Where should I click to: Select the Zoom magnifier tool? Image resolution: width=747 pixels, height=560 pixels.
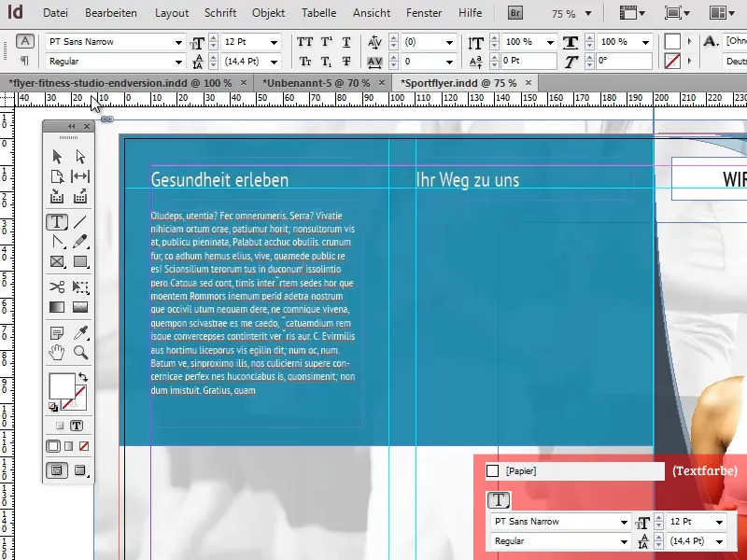[x=80, y=353]
